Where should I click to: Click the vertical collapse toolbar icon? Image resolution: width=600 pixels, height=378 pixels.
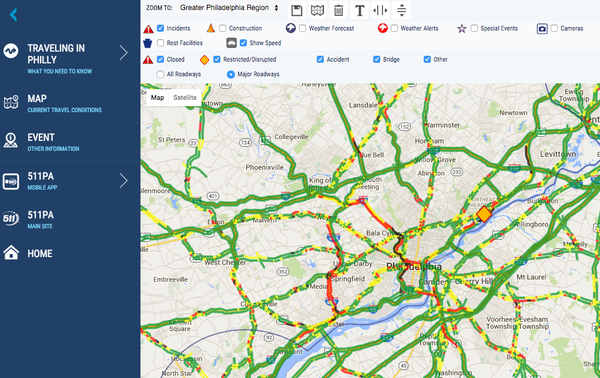point(401,10)
